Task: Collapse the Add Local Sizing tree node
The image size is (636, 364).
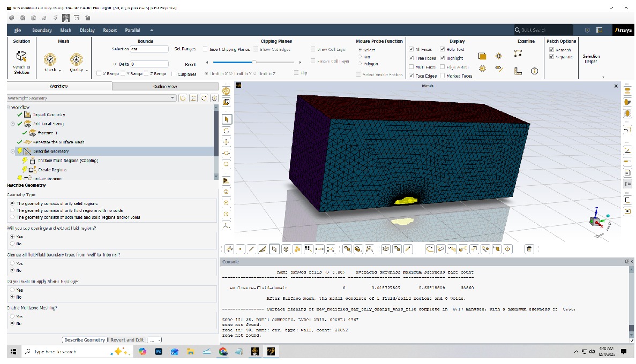Action: [13, 124]
